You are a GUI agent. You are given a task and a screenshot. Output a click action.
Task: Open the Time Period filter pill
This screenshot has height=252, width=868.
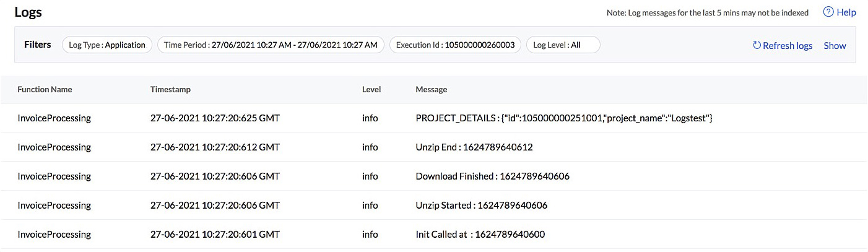pyautogui.click(x=271, y=45)
